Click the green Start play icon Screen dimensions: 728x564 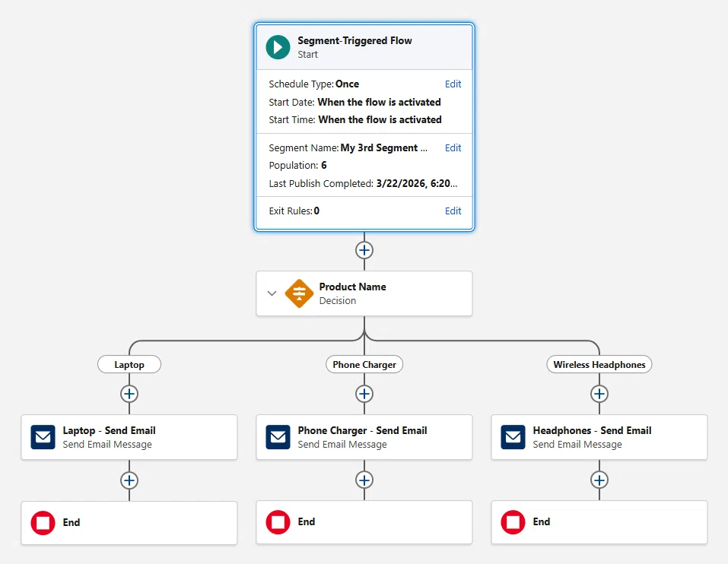(278, 47)
